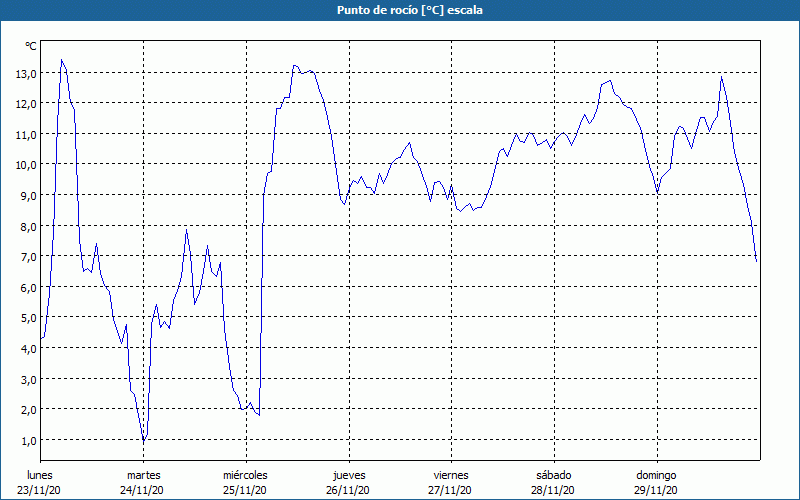Click the 13,0 y-axis value
The width and height of the screenshot is (800, 500).
coord(26,73)
